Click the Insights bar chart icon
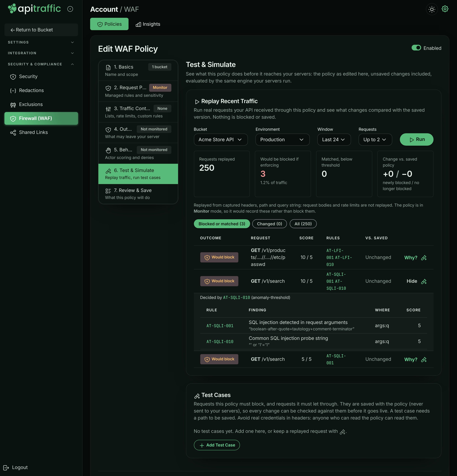457x476 pixels. pyautogui.click(x=138, y=24)
